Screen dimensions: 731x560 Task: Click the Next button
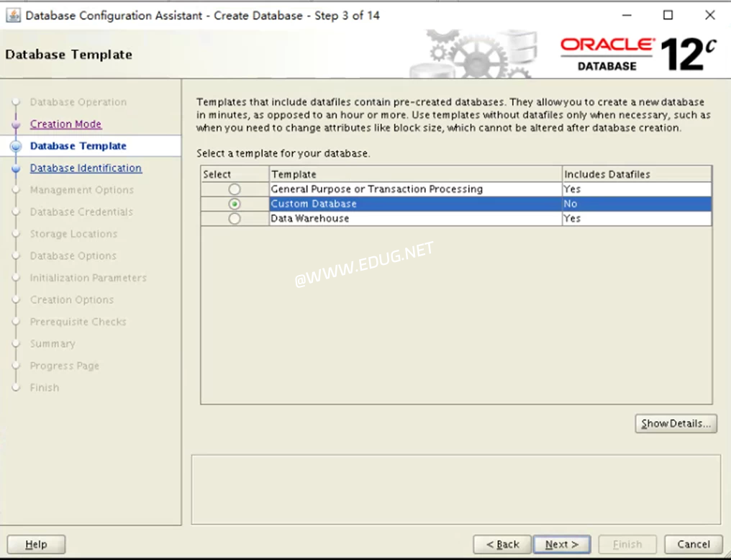[x=562, y=544]
